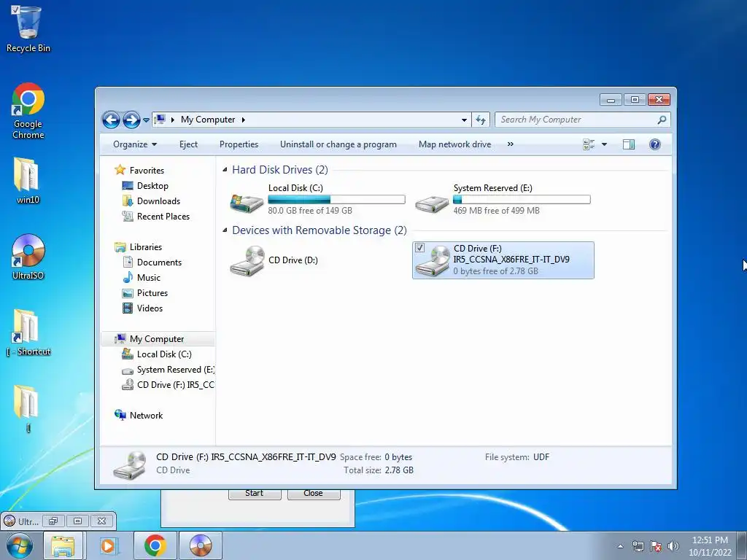Select the Libraries heading in sidebar
Viewport: 747px width, 560px height.
click(146, 247)
